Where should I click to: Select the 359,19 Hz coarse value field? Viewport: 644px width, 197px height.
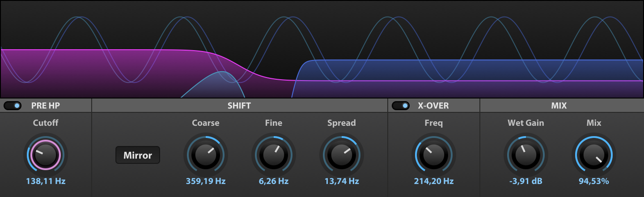pyautogui.click(x=206, y=181)
